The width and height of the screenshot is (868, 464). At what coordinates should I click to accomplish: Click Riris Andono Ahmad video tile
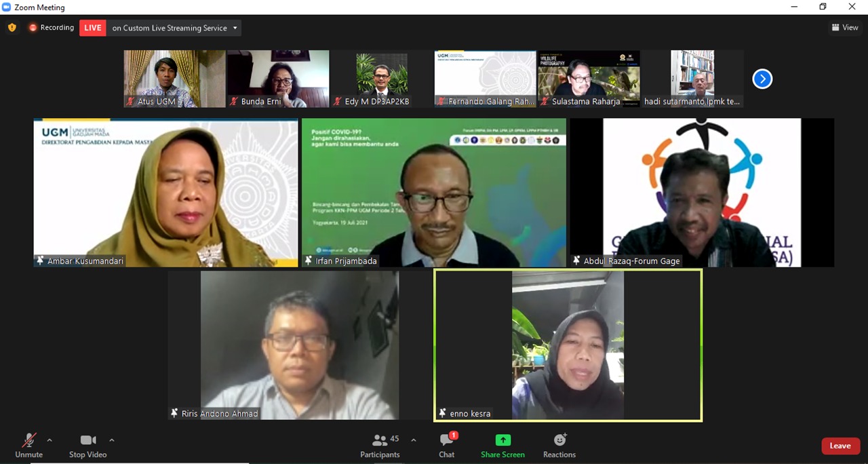click(x=300, y=345)
